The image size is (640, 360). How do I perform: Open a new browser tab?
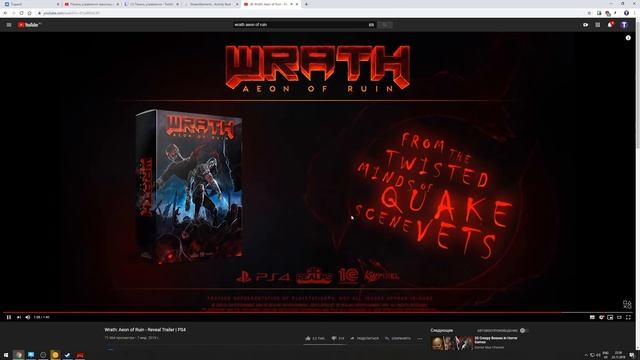pos(307,4)
